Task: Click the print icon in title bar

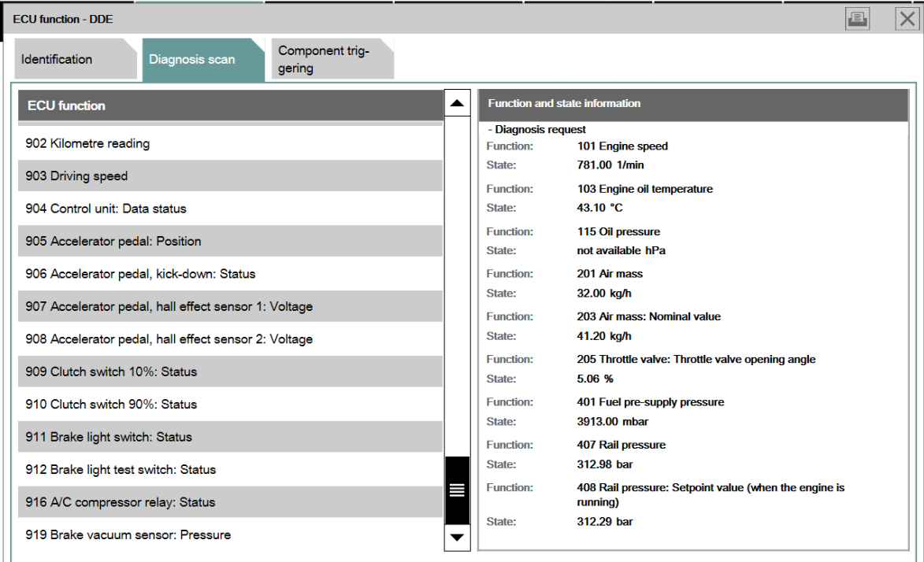Action: [857, 19]
